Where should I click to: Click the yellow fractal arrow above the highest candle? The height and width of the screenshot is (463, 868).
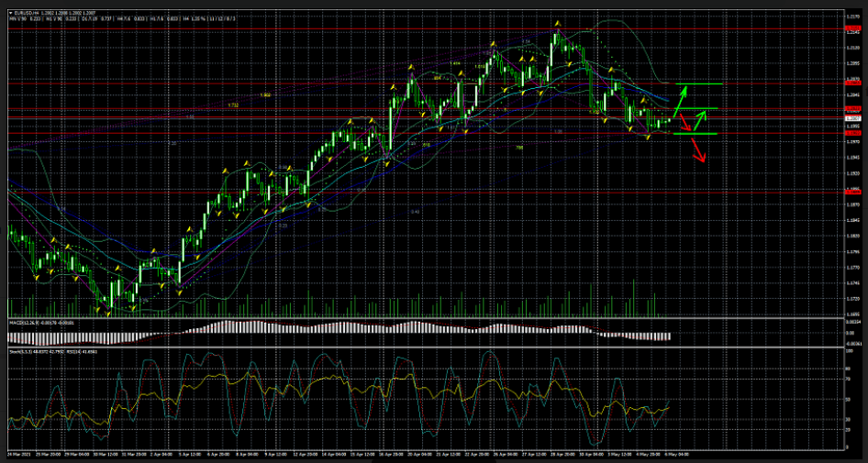[x=557, y=24]
